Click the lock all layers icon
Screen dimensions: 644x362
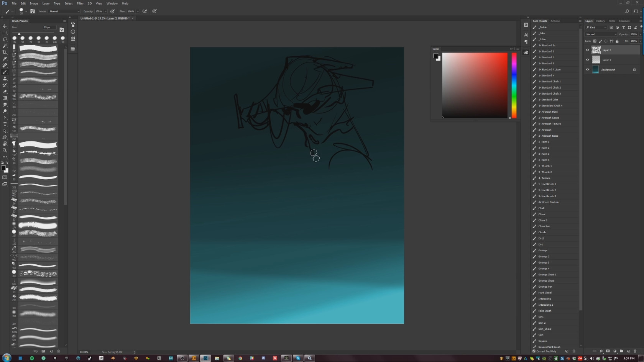[617, 41]
